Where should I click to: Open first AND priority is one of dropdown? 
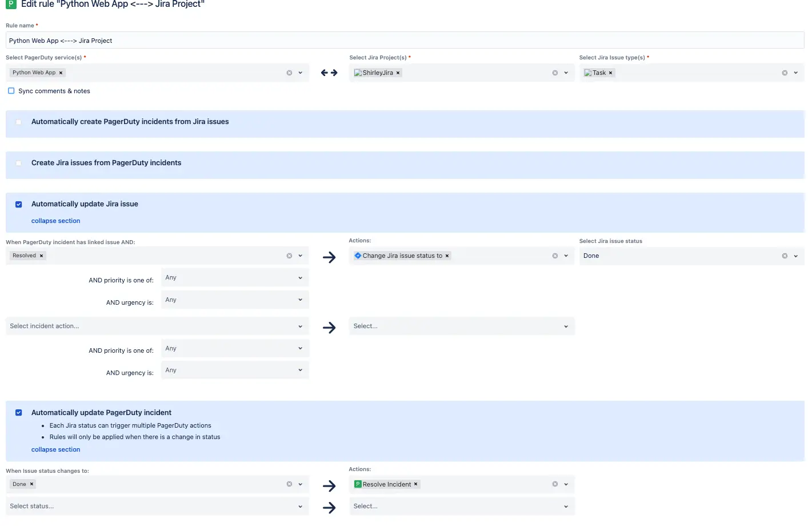tap(235, 278)
